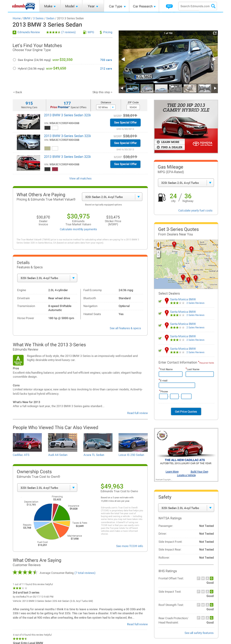Click Get Price Quotes button
The width and height of the screenshot is (231, 644).
coord(186,411)
